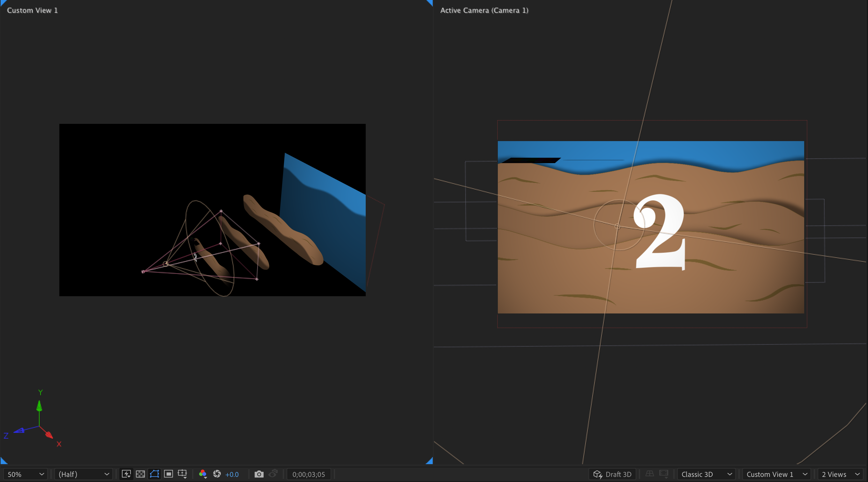The image size is (868, 482).
Task: Toggle the Region of Interest icon
Action: [x=168, y=474]
